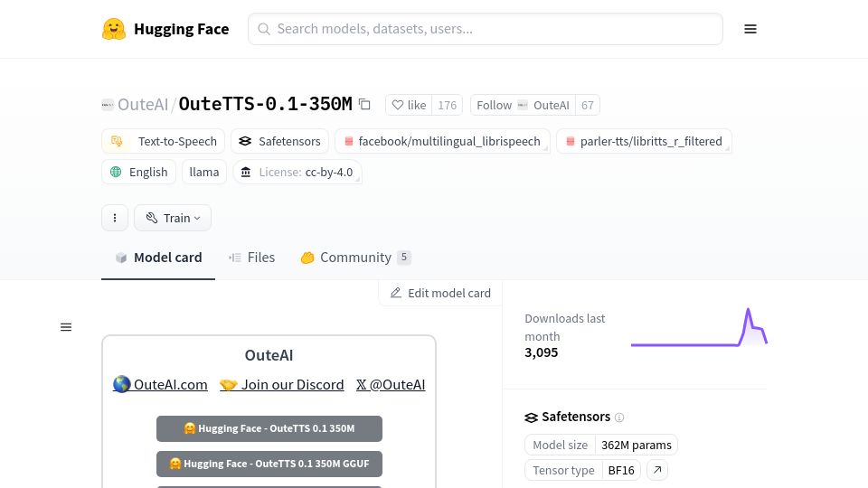Image resolution: width=868 pixels, height=488 pixels.
Task: Open the X @OuteAI link
Action: pyautogui.click(x=391, y=385)
